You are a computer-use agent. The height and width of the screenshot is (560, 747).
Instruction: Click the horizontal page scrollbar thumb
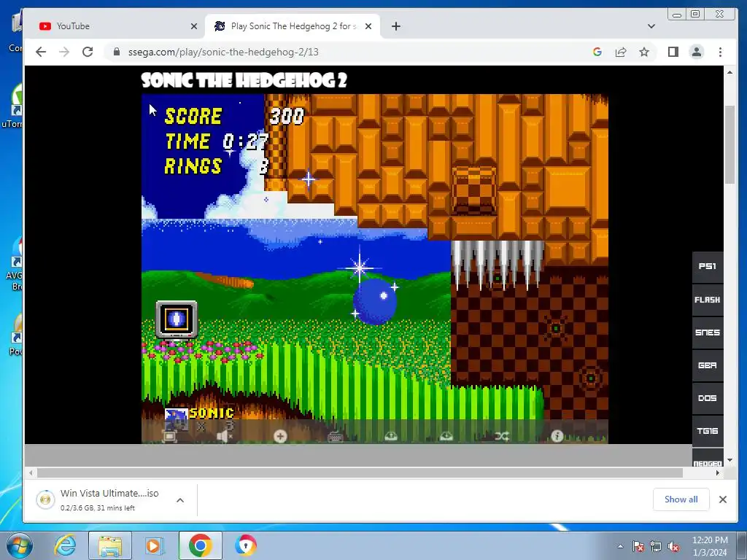[360, 472]
